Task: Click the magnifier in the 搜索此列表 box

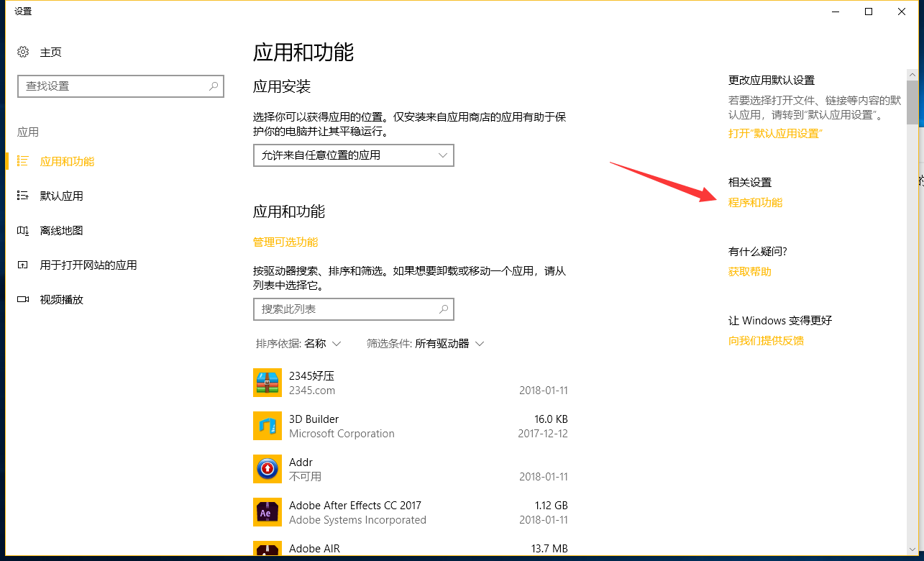Action: [x=444, y=309]
